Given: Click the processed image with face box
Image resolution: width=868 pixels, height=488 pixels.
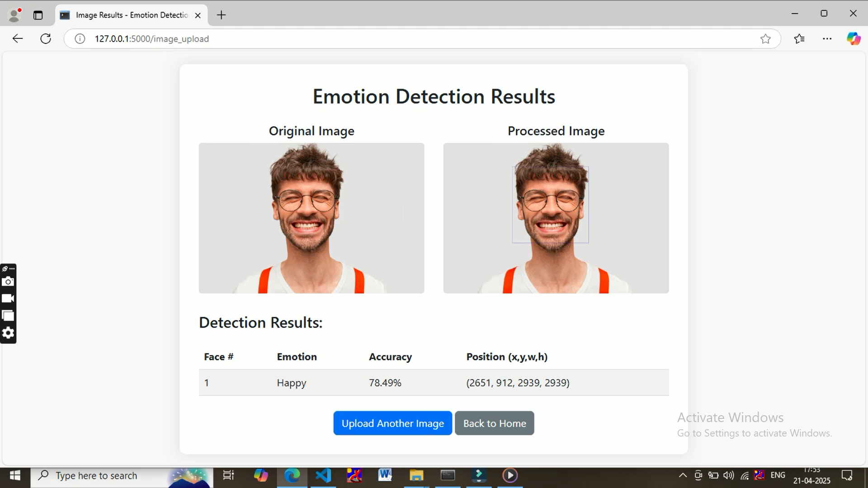Looking at the screenshot, I should point(556,218).
